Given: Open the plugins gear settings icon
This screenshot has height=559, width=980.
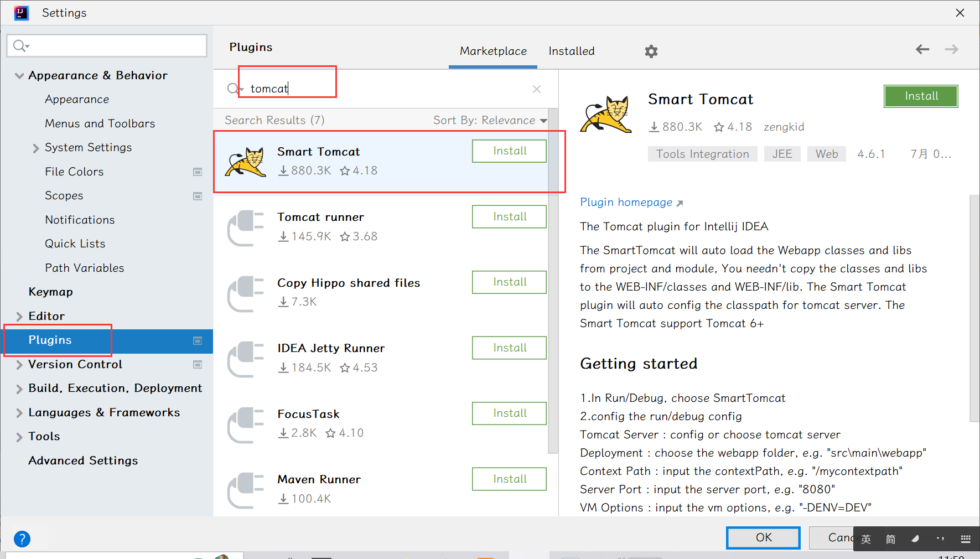Looking at the screenshot, I should click(651, 51).
